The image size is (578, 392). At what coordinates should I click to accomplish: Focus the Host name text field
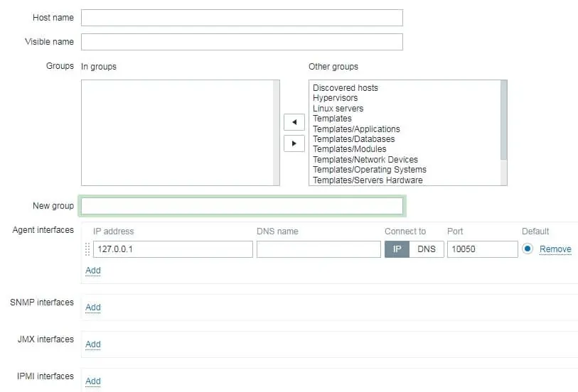242,18
